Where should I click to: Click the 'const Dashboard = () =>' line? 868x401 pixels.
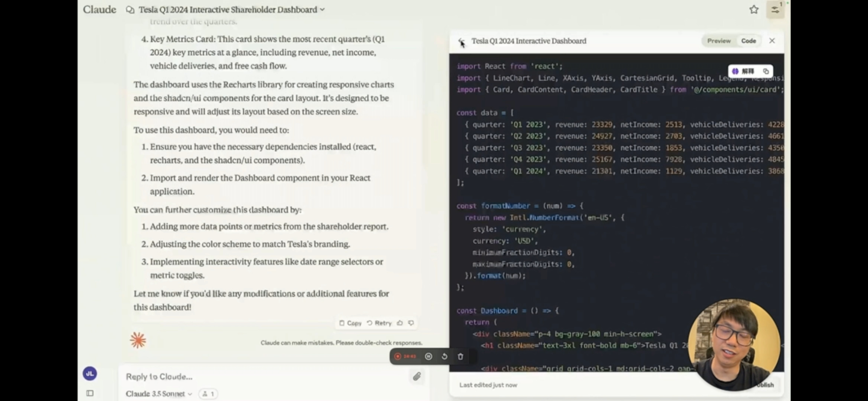[x=508, y=311]
